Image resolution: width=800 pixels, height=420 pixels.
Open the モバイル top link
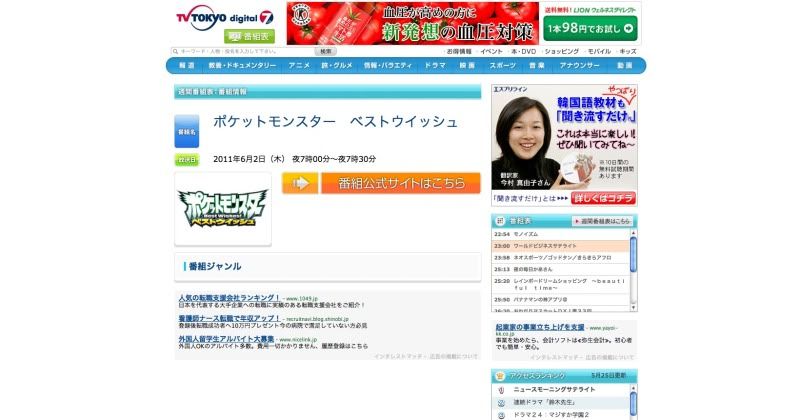coord(599,52)
